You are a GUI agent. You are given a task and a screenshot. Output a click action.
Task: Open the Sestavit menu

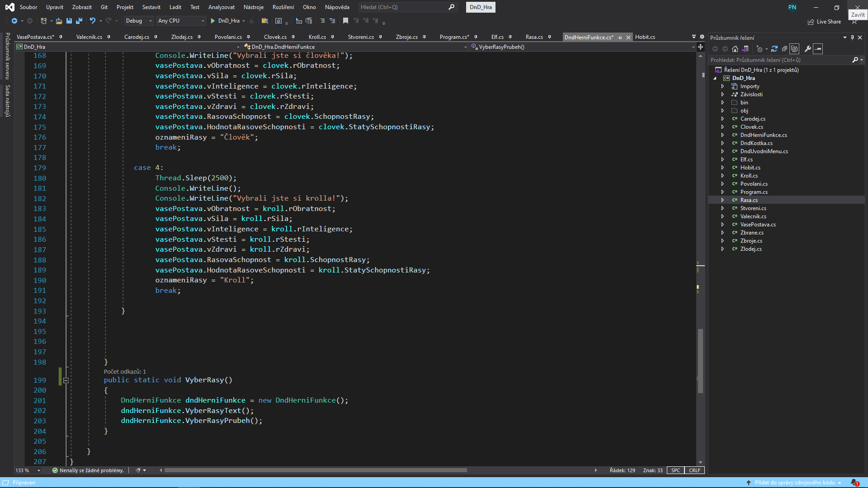click(151, 7)
